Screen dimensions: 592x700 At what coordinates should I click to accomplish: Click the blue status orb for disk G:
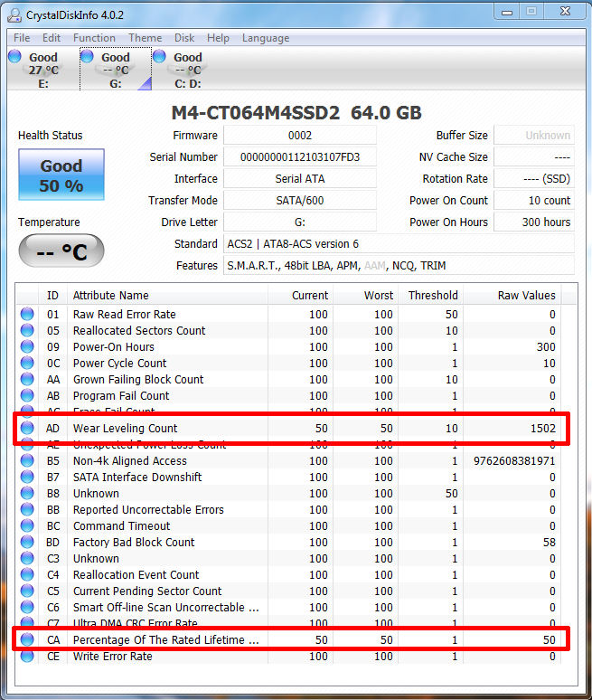click(x=87, y=56)
